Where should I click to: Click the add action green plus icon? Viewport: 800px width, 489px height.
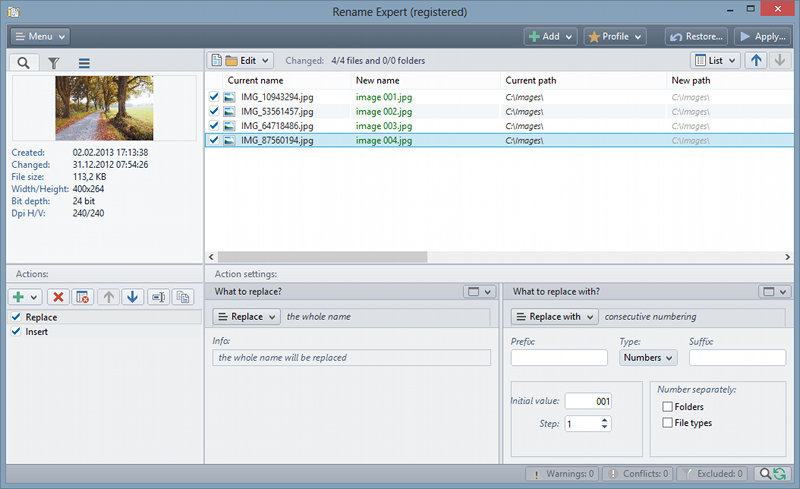(x=20, y=297)
